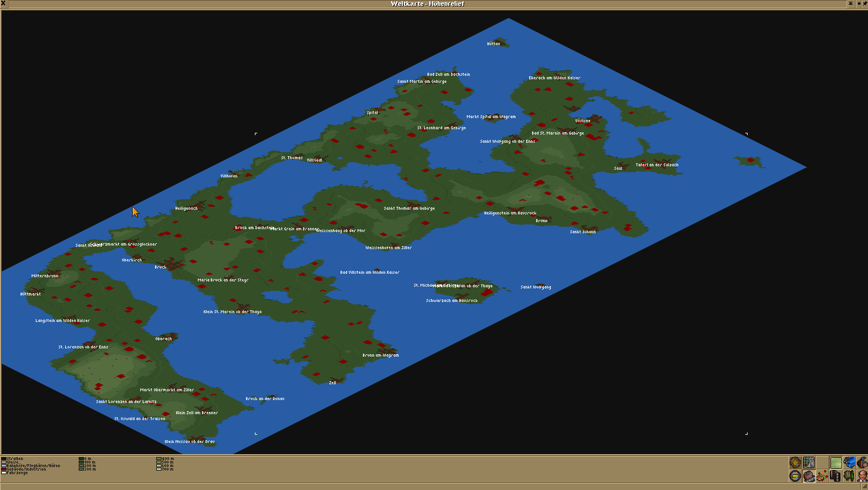Screen dimensions: 868x490
Task: Zoom out of the world map
Action: [x=796, y=476]
